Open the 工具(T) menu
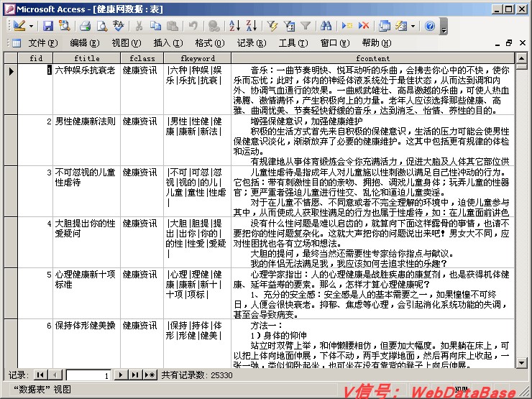The image size is (532, 399). click(293, 43)
